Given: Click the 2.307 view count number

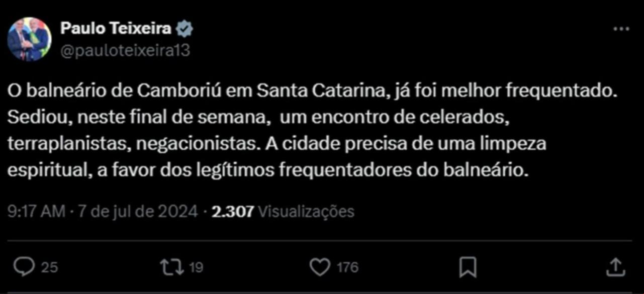Looking at the screenshot, I should pyautogui.click(x=232, y=212).
